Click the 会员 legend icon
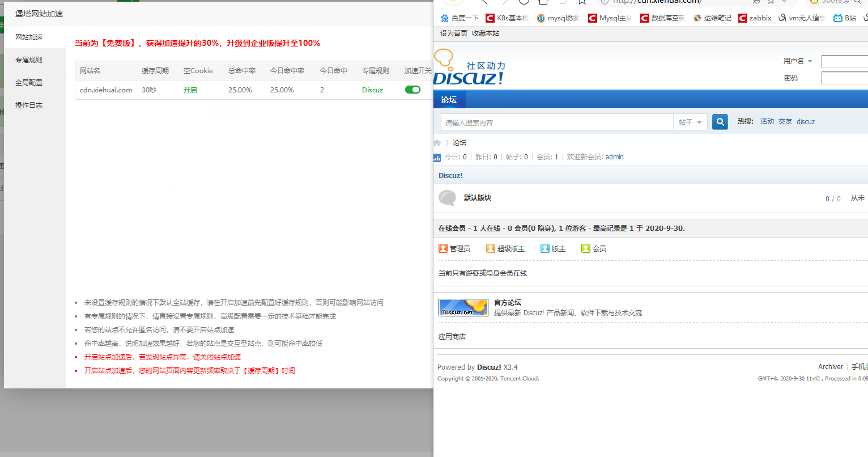This screenshot has width=868, height=457. click(586, 248)
